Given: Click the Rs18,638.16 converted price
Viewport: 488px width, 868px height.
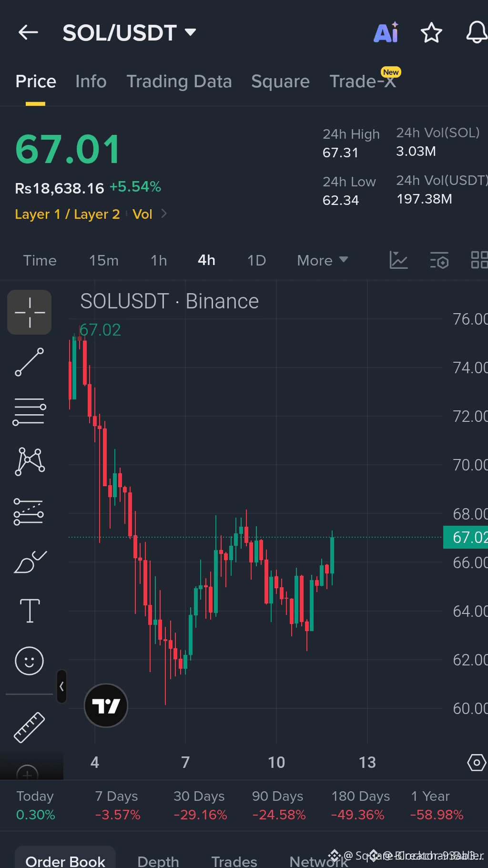Looking at the screenshot, I should tap(60, 188).
